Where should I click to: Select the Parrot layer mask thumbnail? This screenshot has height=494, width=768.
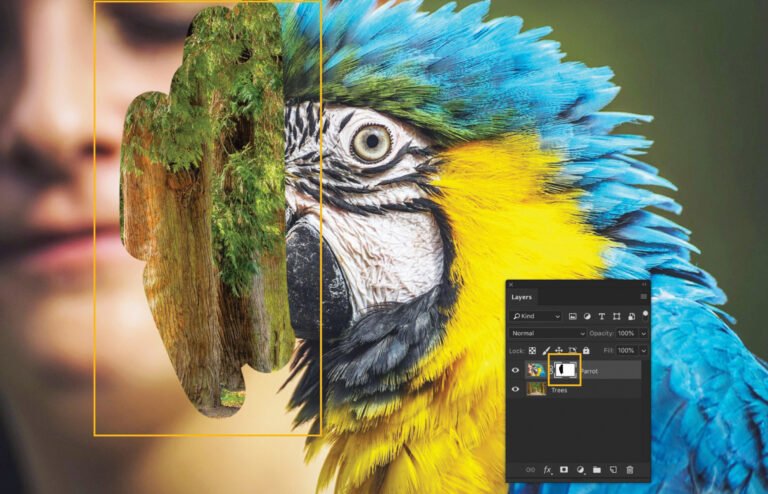pos(565,370)
